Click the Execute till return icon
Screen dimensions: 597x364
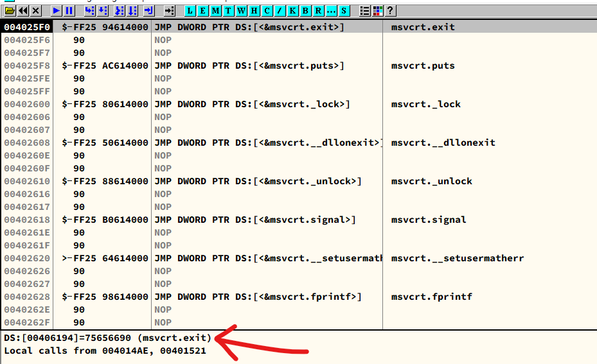point(148,11)
